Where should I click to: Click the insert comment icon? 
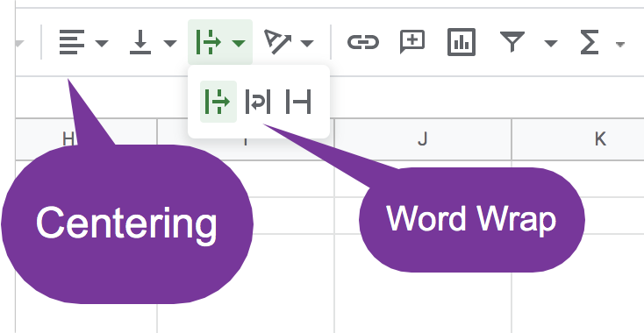click(x=412, y=42)
